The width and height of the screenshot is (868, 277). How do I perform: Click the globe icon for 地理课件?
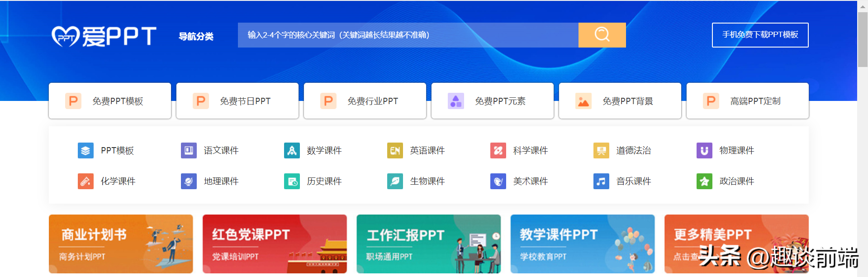click(189, 181)
